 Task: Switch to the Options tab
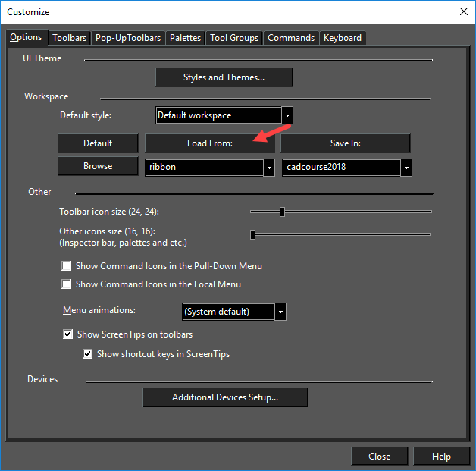(26, 37)
